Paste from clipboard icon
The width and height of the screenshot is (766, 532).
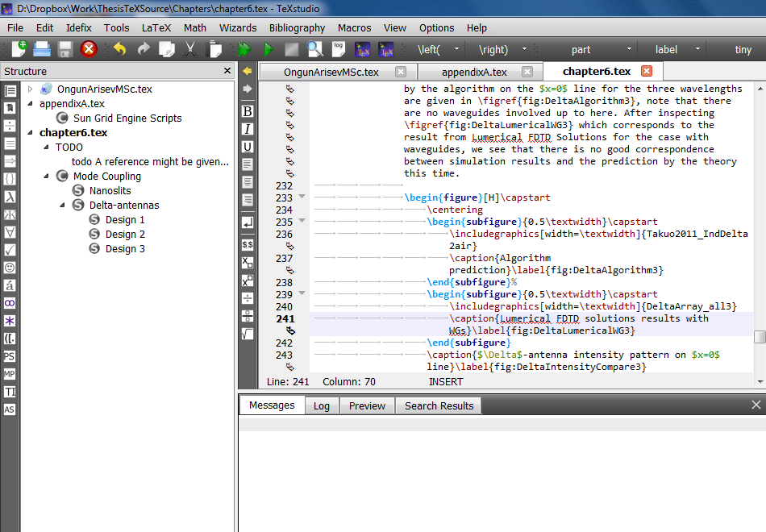pos(214,49)
